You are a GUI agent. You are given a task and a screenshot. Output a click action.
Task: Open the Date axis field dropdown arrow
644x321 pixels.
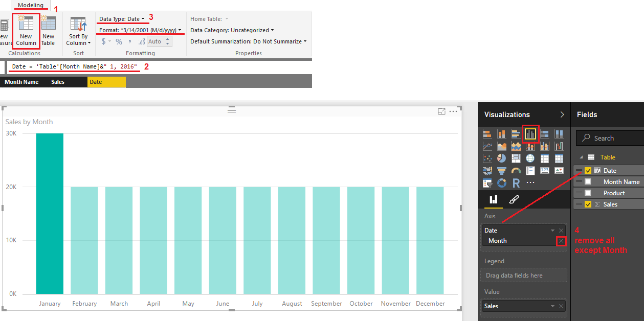tap(552, 231)
